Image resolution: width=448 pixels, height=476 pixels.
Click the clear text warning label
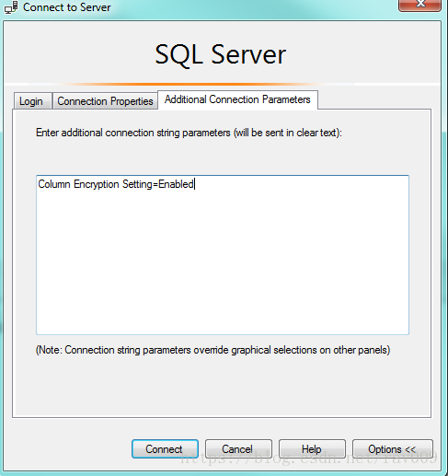tap(189, 133)
